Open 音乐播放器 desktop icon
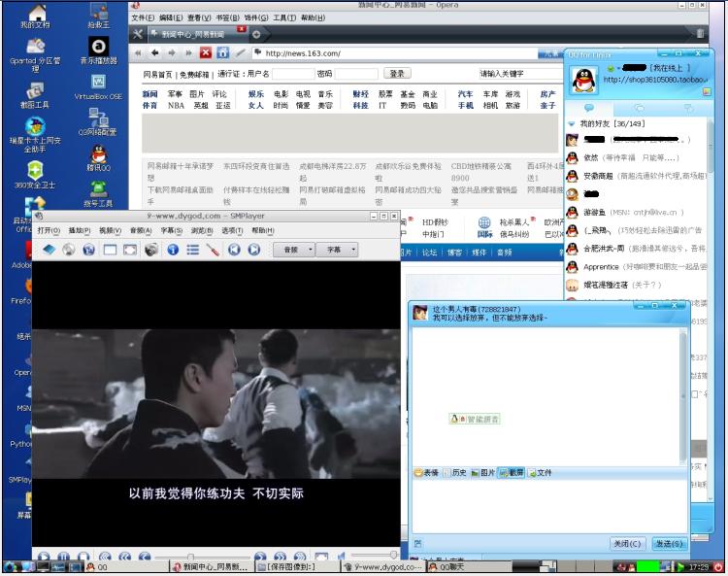 (98, 51)
